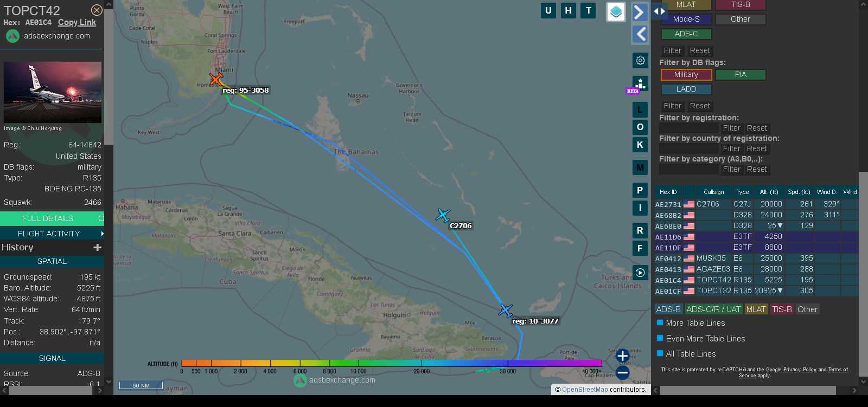Sort table by Alt. (ft) column
Viewport: 868px width, 407px height.
point(769,192)
